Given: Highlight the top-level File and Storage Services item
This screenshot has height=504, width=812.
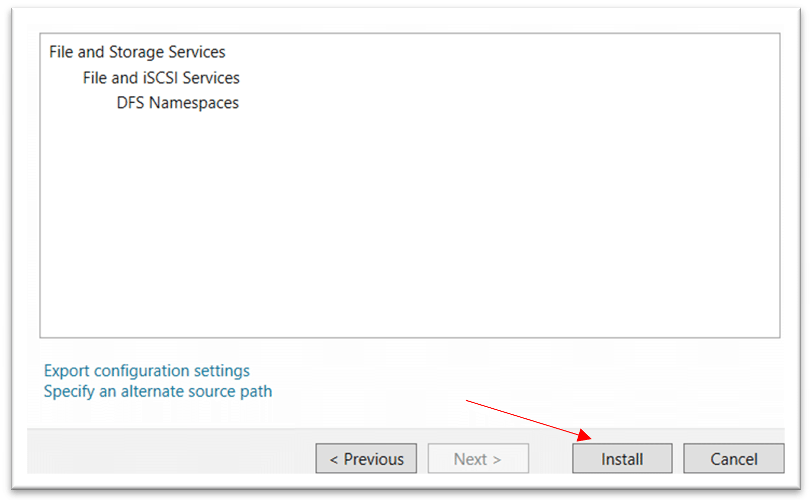Looking at the screenshot, I should (137, 52).
